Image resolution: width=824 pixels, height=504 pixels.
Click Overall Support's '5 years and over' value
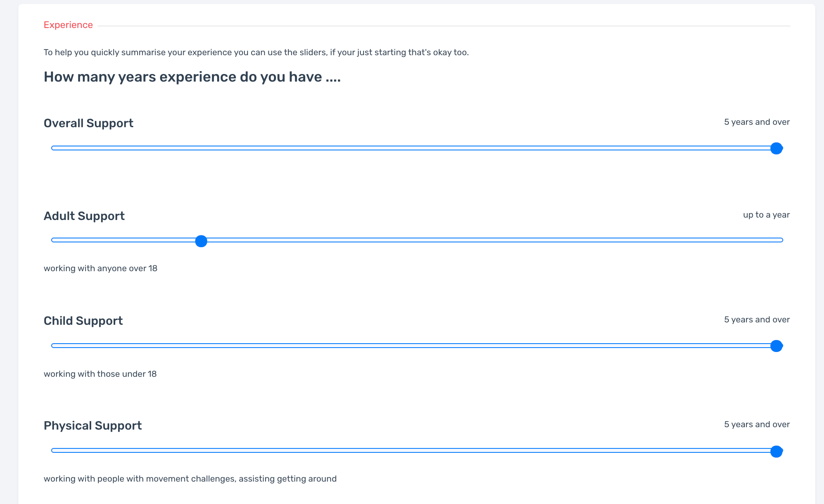[756, 122]
